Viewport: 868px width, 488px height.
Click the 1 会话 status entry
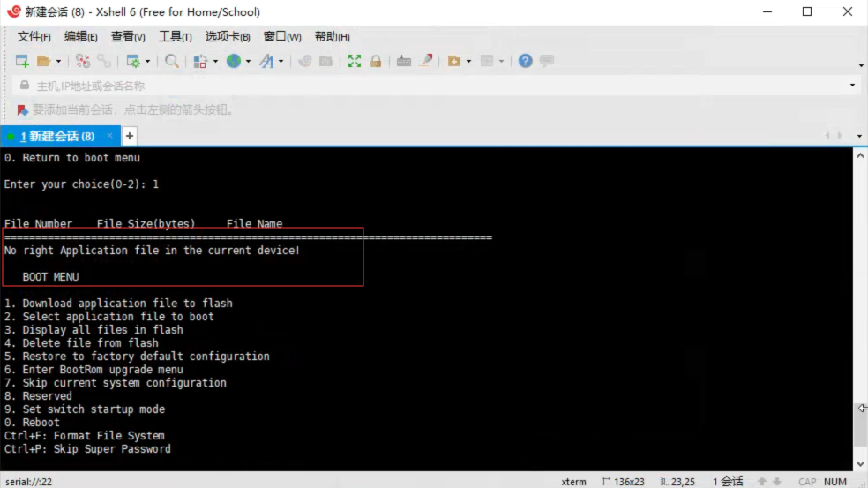728,482
